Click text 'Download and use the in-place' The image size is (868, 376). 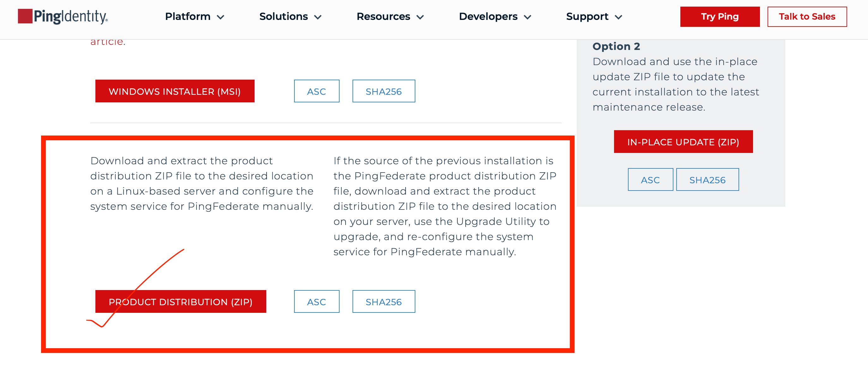[x=675, y=62]
